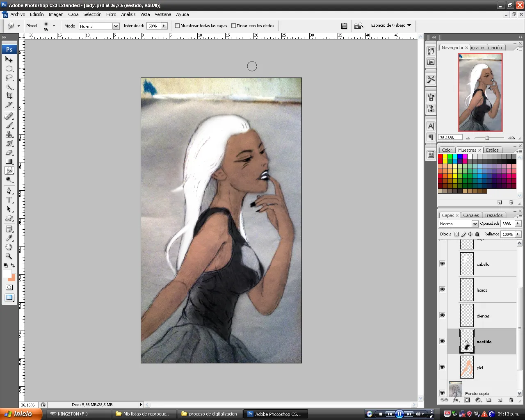Select the Crop tool
The image size is (525, 420).
tap(9, 96)
